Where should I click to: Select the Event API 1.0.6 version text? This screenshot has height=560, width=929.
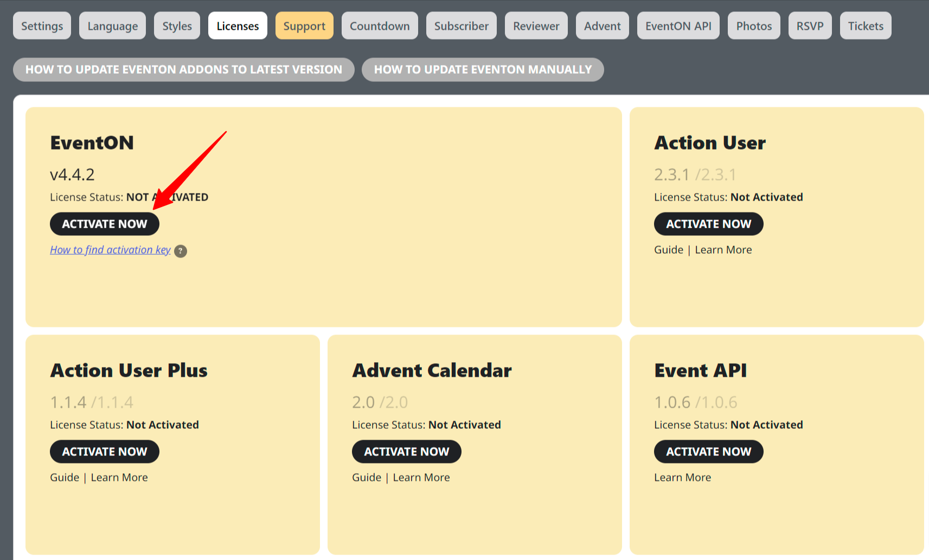(x=672, y=402)
